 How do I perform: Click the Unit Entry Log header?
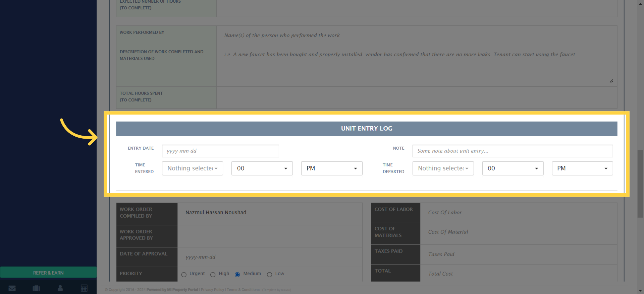[x=367, y=129]
